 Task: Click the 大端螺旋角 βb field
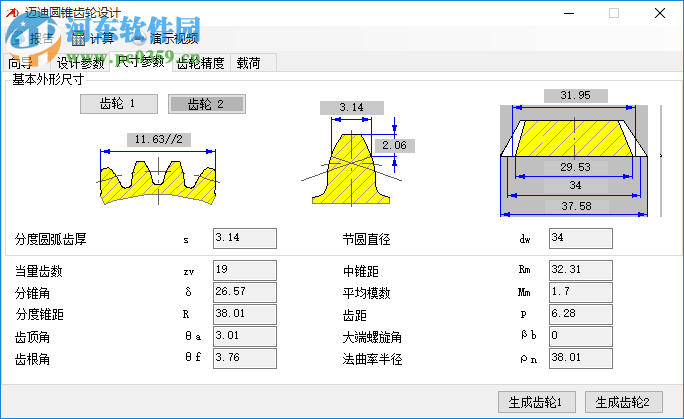click(581, 337)
